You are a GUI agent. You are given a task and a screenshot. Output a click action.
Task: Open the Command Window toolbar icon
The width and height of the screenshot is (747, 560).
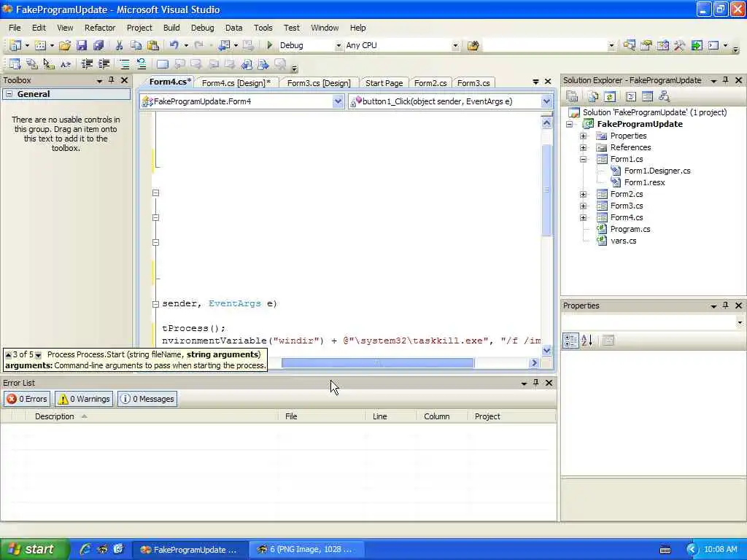tap(713, 46)
